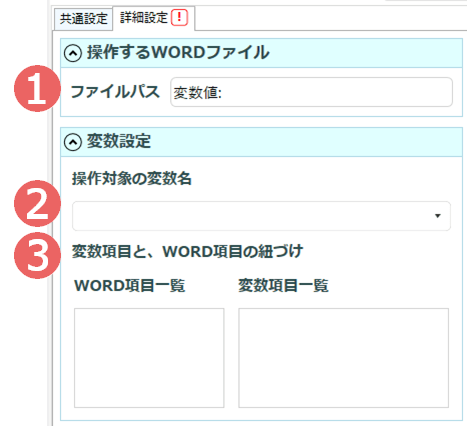Click the 変数項目一覧 column label

pos(283,286)
